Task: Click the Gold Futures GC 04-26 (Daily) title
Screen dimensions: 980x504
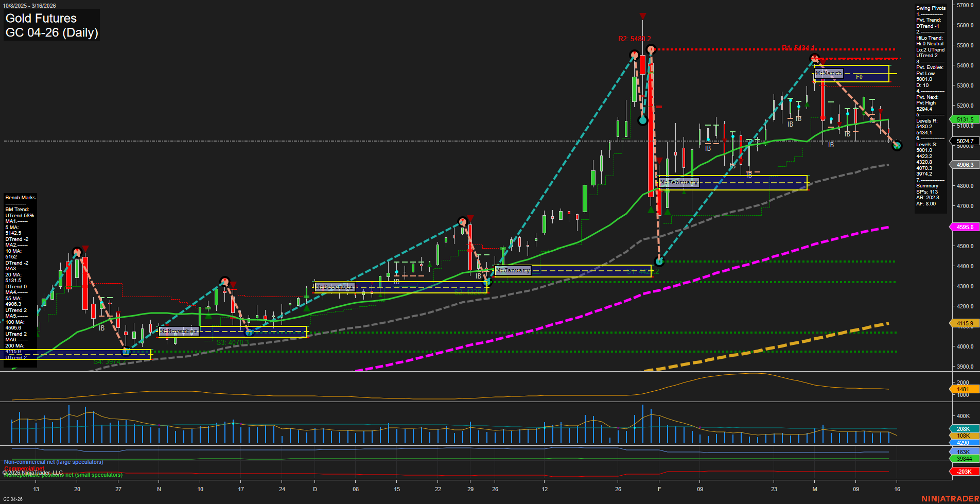Action: (50, 25)
